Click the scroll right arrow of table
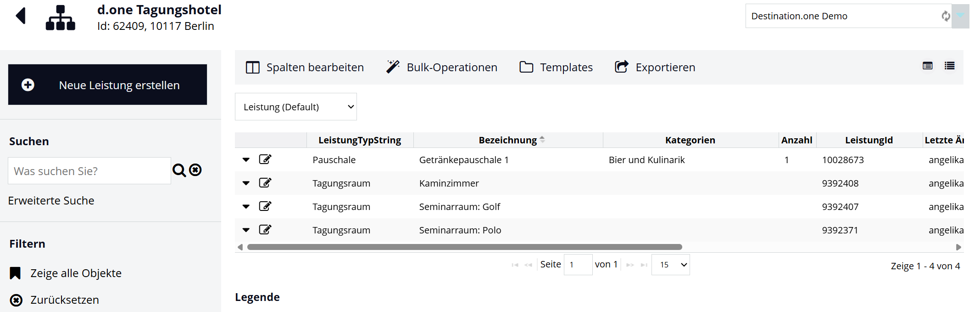980x312 pixels. [958, 247]
